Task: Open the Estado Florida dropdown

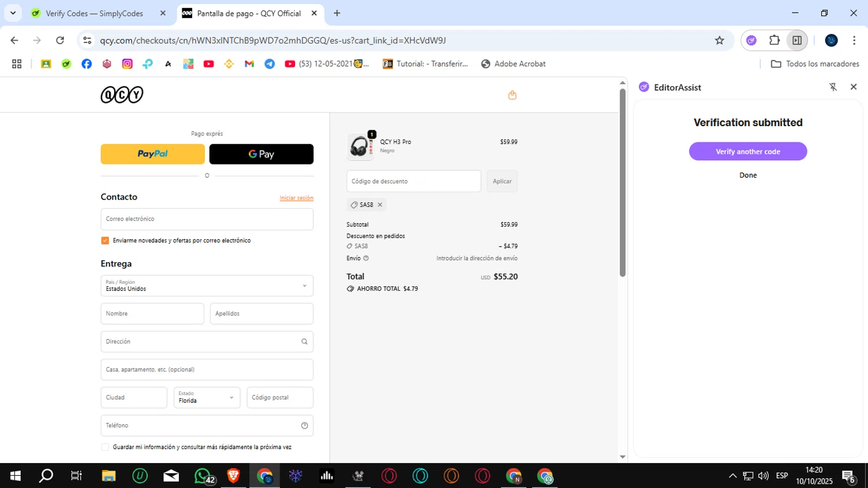Action: (207, 398)
